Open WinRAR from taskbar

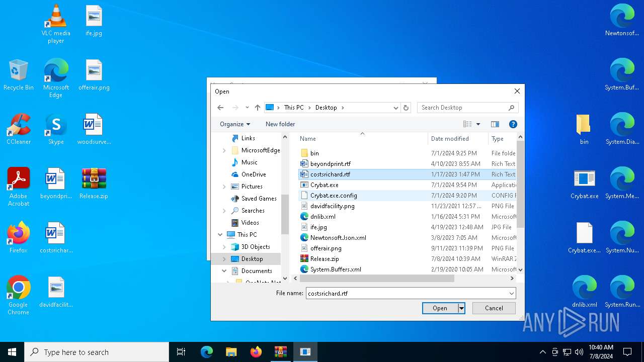tap(280, 352)
